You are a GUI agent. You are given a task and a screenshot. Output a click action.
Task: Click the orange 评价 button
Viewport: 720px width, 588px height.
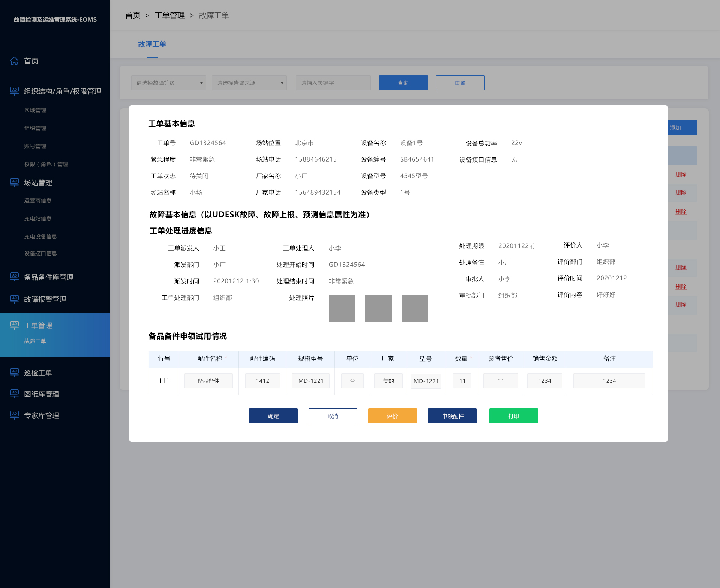[393, 416]
